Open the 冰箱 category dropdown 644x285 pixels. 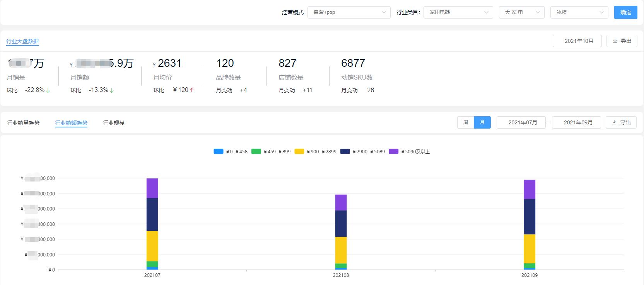click(579, 12)
